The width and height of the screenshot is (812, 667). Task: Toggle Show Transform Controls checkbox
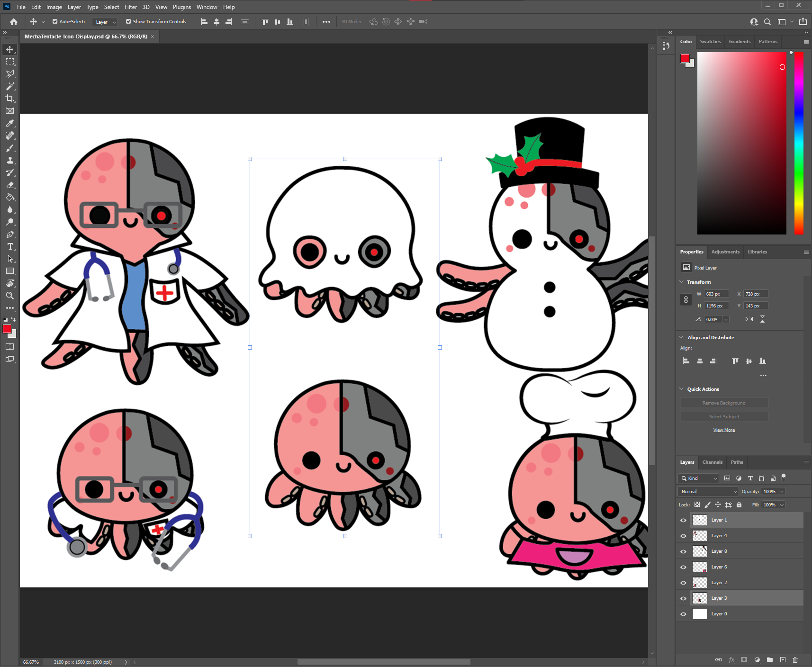(x=128, y=22)
